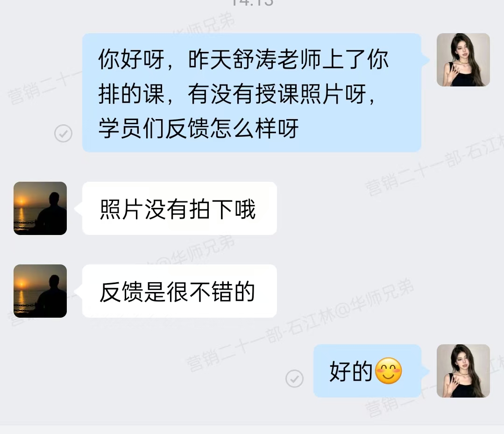Select the 好的 text in the blue bubble
The width and height of the screenshot is (504, 434).
(351, 371)
